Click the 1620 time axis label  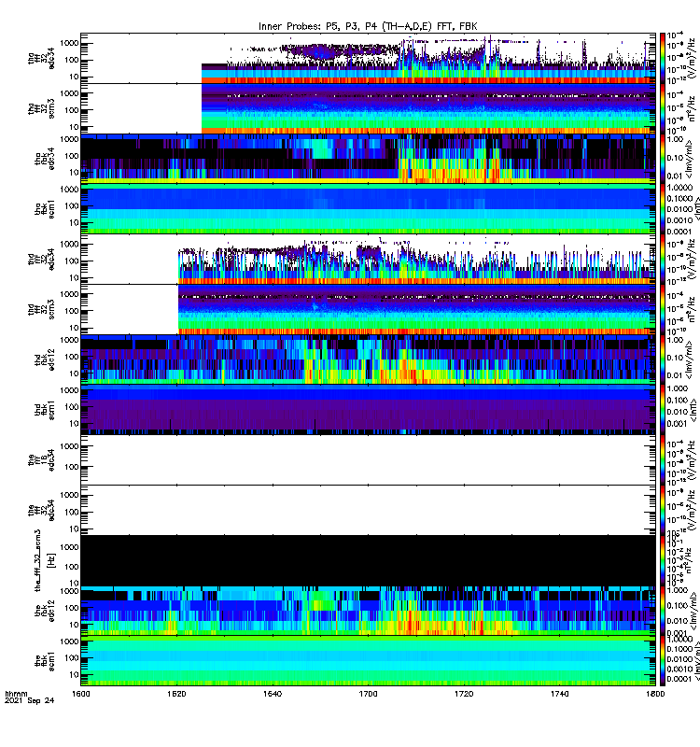click(176, 694)
